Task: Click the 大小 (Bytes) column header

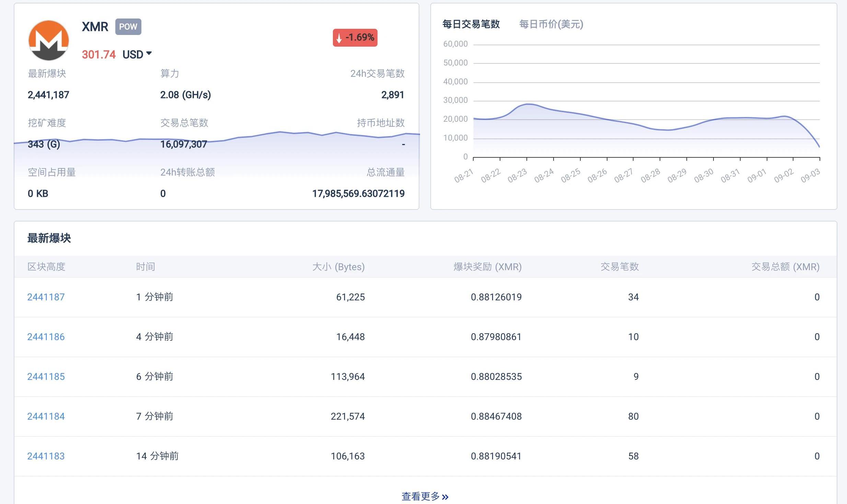Action: [x=338, y=267]
